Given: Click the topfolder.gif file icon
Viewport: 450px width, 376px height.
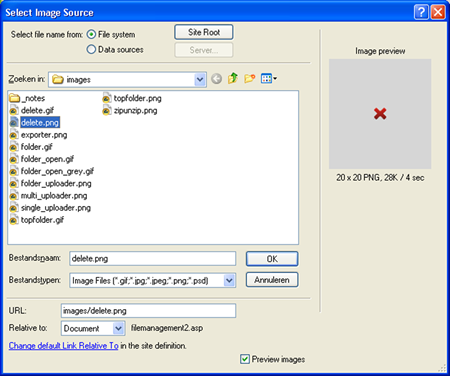Looking at the screenshot, I should (14, 220).
